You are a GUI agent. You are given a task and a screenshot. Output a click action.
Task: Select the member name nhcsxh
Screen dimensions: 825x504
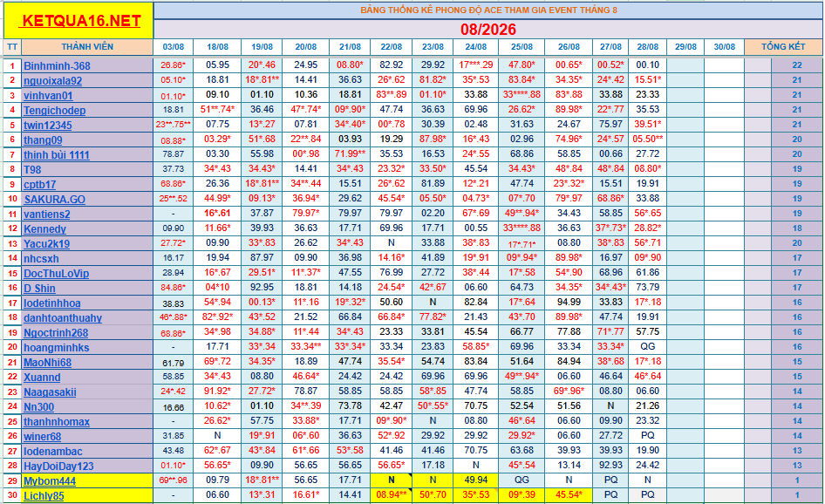pyautogui.click(x=41, y=258)
